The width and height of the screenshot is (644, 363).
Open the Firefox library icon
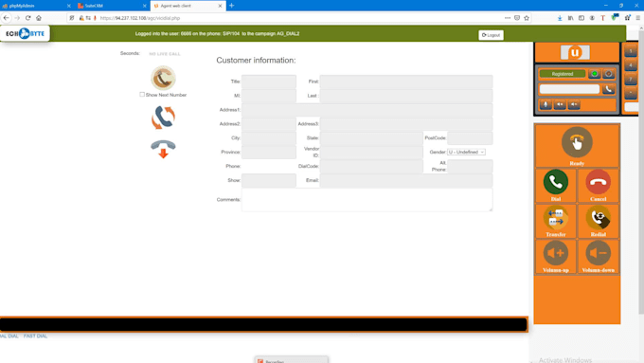pos(570,18)
